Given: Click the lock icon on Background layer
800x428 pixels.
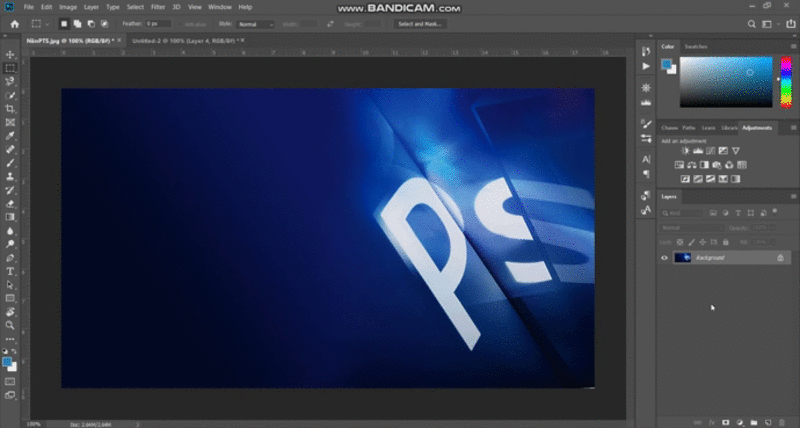Looking at the screenshot, I should point(780,258).
